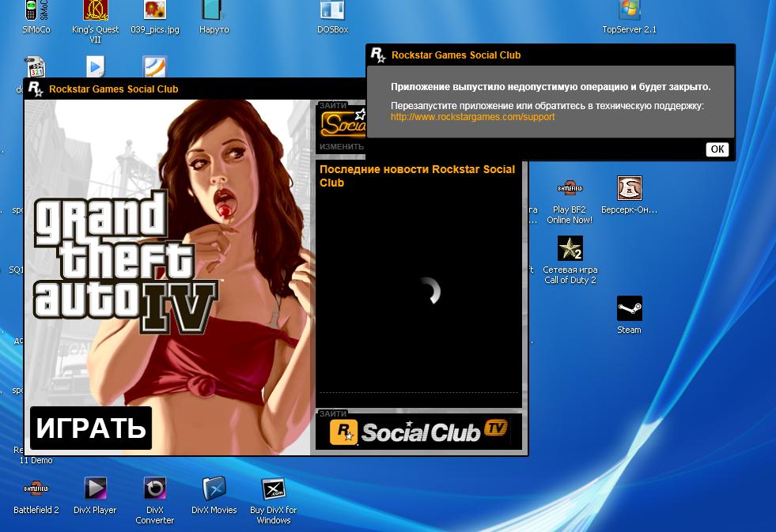This screenshot has height=532, width=776.
Task: Click the ИГРАТЬ play button
Action: 91,428
